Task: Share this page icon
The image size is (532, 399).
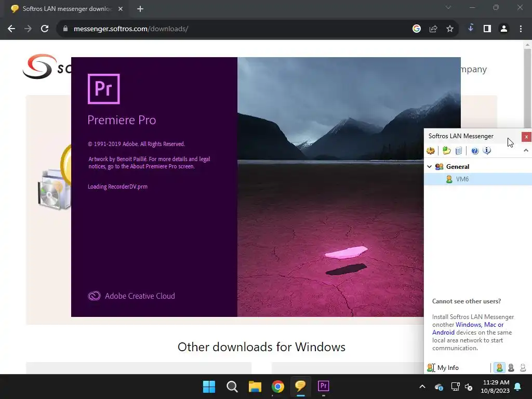Action: [433, 29]
